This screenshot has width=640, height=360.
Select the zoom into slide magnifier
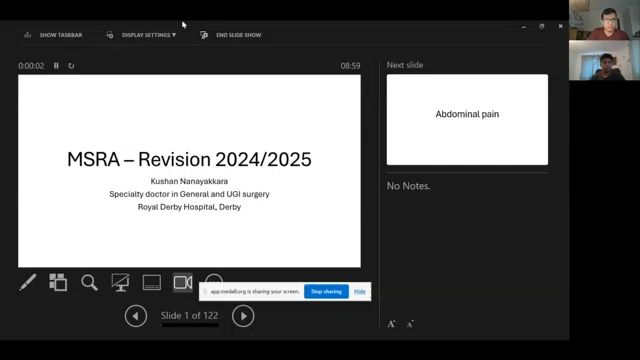(x=89, y=282)
